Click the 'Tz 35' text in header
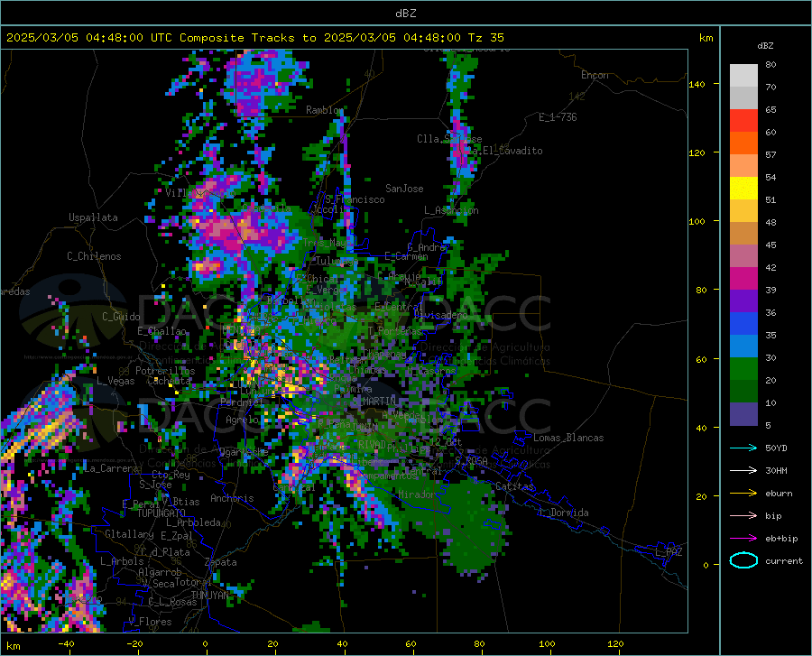Viewport: 812px width, 656px height. pyautogui.click(x=485, y=38)
